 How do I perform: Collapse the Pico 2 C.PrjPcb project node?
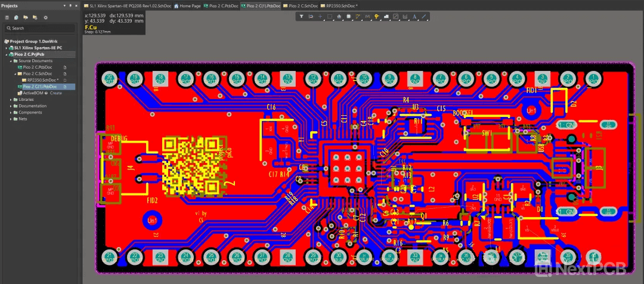[7, 54]
